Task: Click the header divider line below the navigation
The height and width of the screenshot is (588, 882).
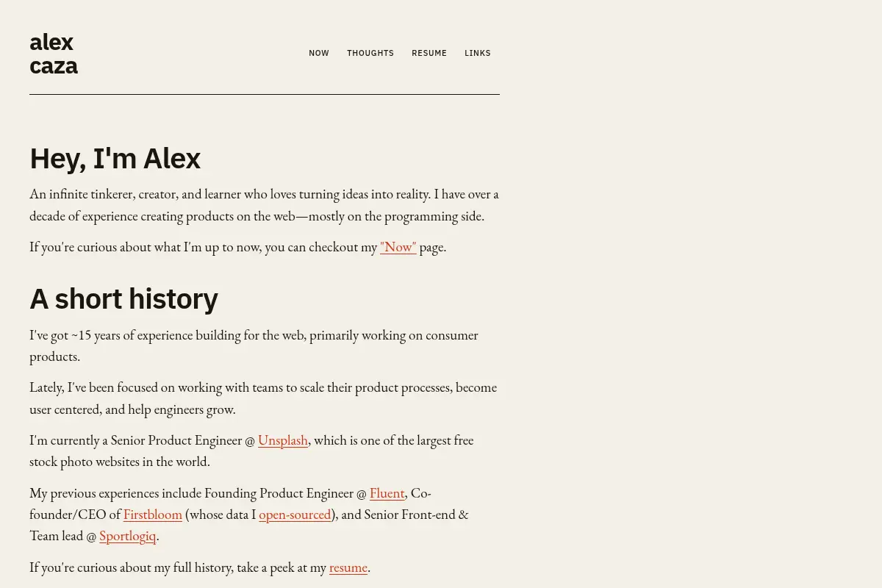Action: tap(265, 94)
